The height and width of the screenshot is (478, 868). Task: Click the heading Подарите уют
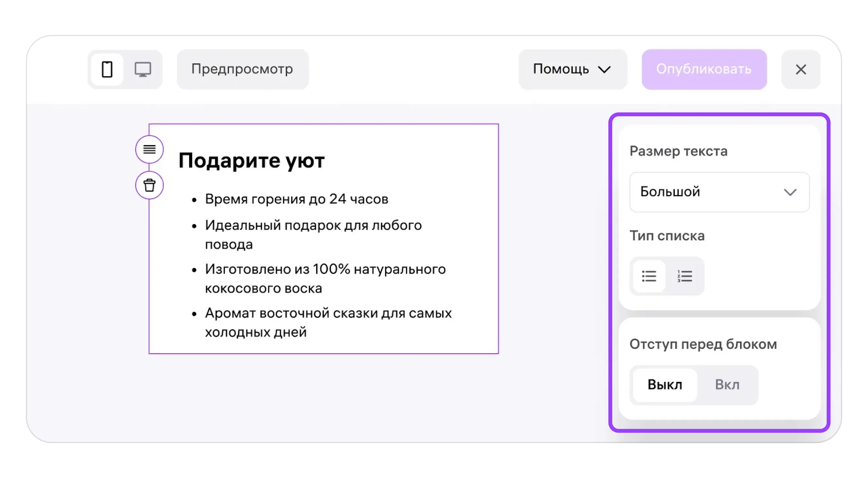251,161
